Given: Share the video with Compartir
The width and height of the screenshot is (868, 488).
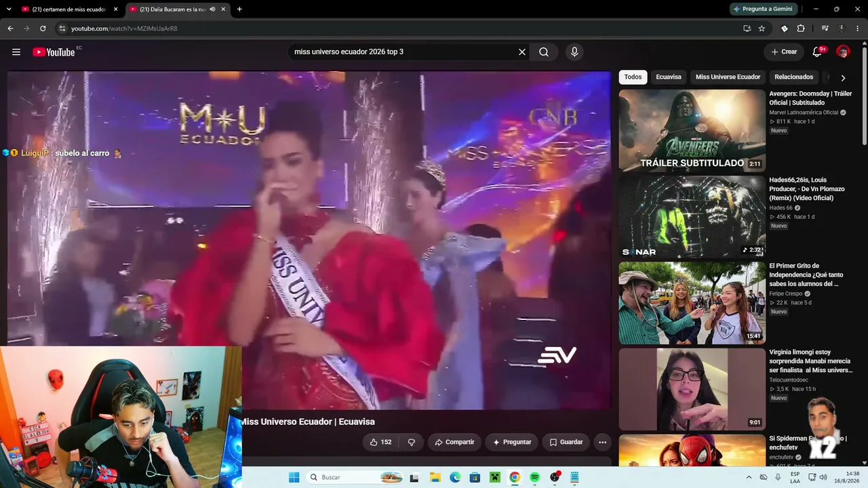Looking at the screenshot, I should (x=454, y=442).
